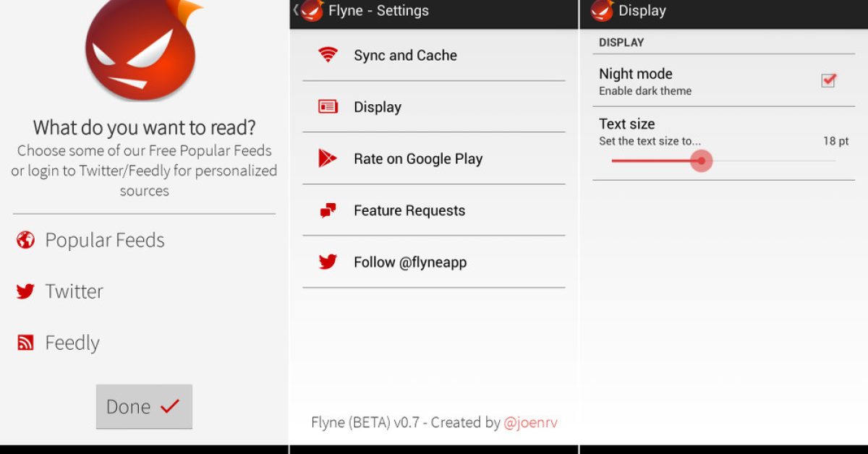Open the @joenrv creator link
Image resolution: width=868 pixels, height=454 pixels.
[x=530, y=422]
